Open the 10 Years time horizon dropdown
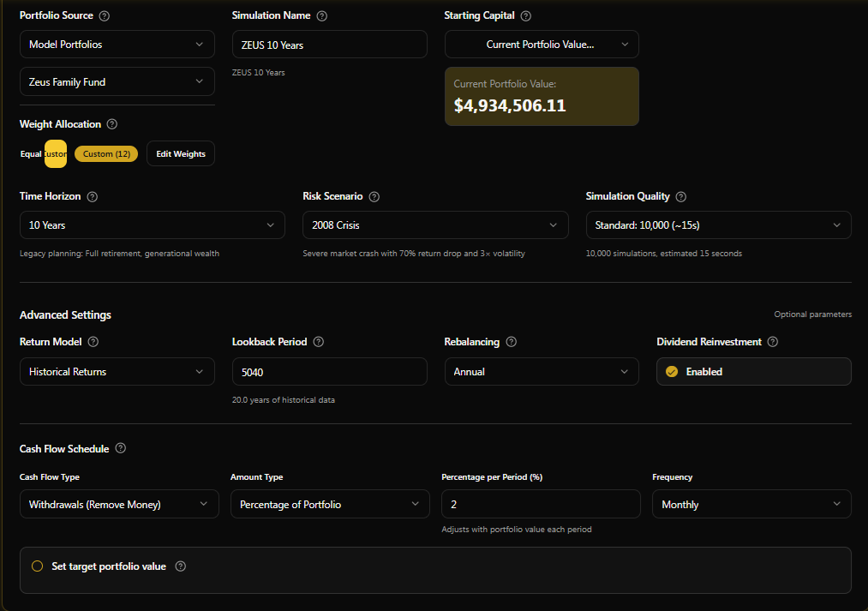The height and width of the screenshot is (611, 868). tap(153, 225)
